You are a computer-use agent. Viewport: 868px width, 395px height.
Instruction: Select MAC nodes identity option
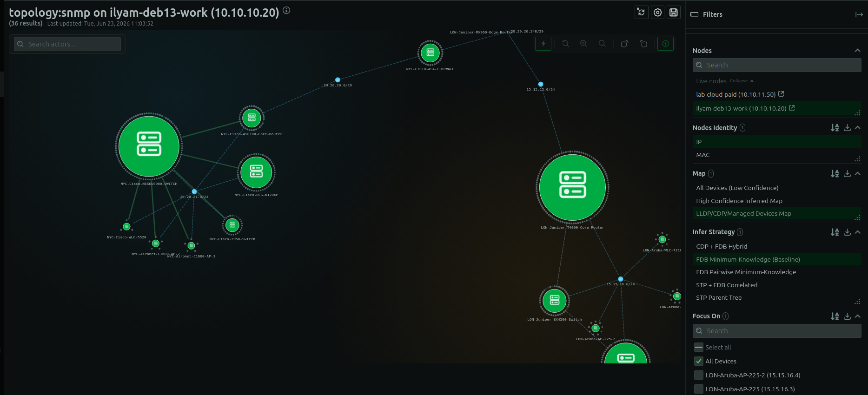tap(776, 155)
